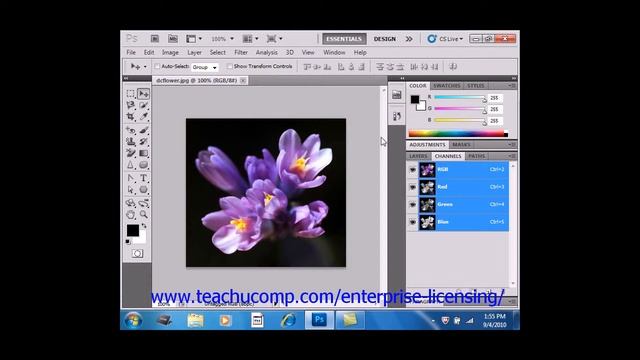Select the Lasso tool
640x360 pixels.
(131, 105)
